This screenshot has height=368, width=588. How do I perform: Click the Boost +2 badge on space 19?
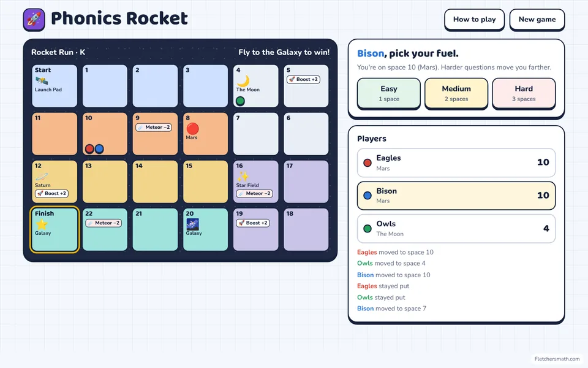click(253, 223)
